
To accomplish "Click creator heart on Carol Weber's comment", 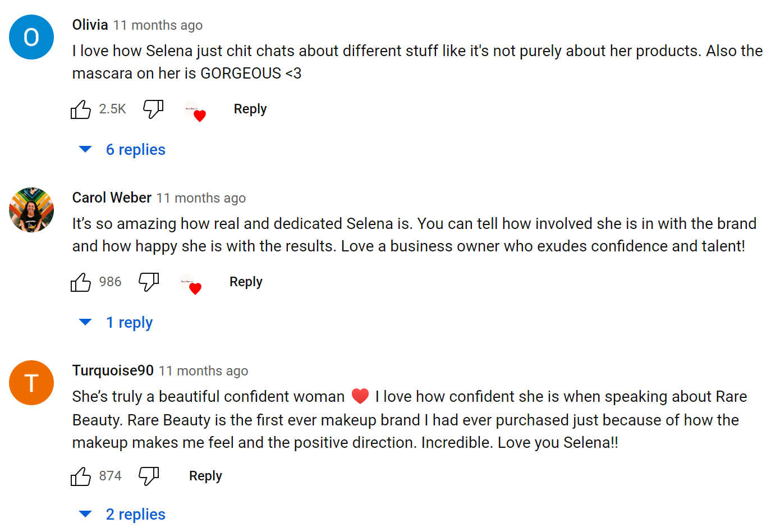I will pos(191,285).
